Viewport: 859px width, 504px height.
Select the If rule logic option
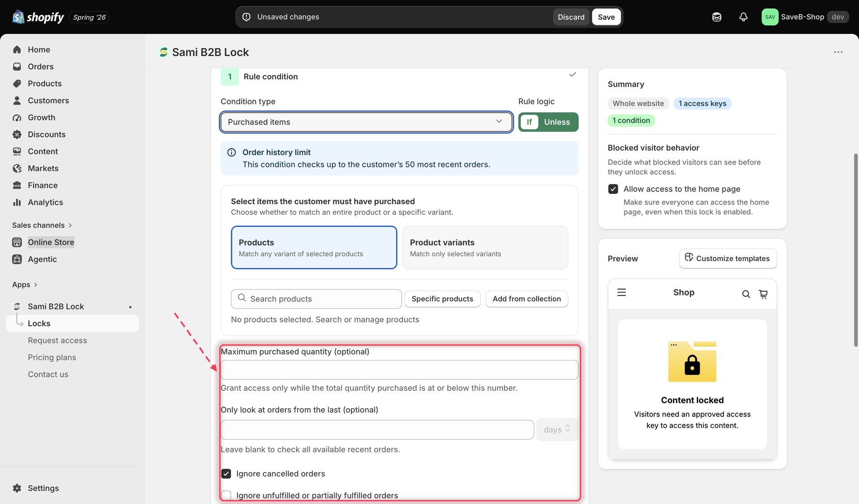click(529, 122)
